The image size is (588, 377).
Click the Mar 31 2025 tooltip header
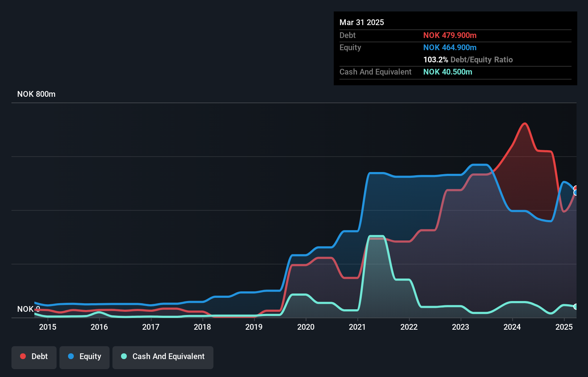[x=362, y=22]
